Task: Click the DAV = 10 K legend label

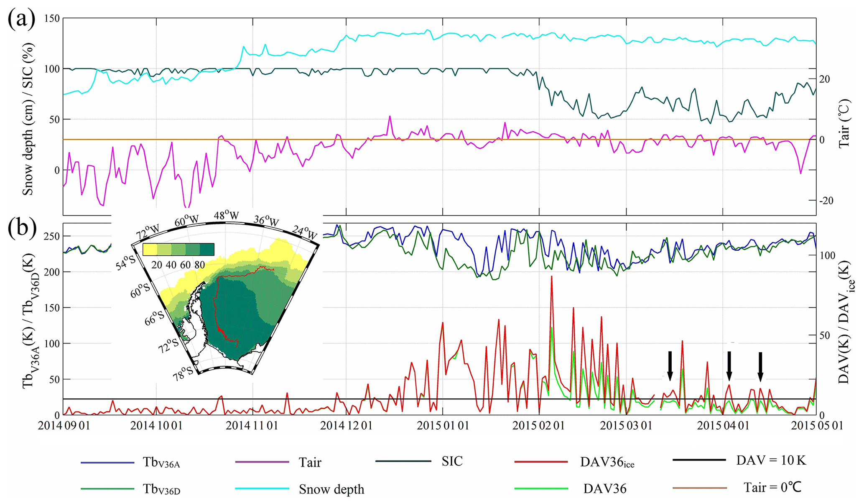Action: (x=771, y=460)
